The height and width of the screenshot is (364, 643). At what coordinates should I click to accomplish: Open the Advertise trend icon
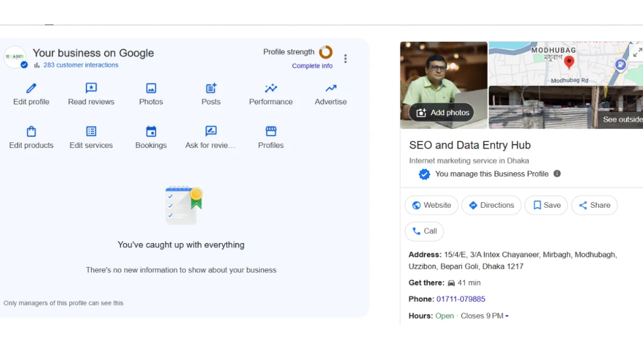coord(331,88)
